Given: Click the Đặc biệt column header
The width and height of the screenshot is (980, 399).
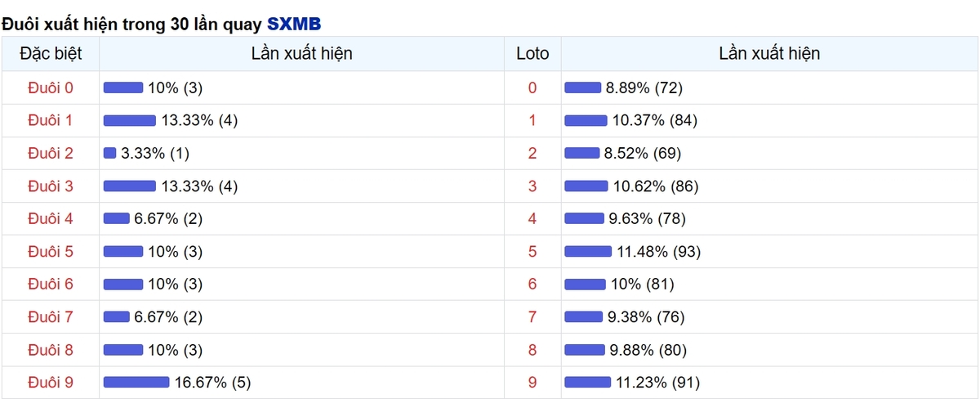Looking at the screenshot, I should (50, 54).
